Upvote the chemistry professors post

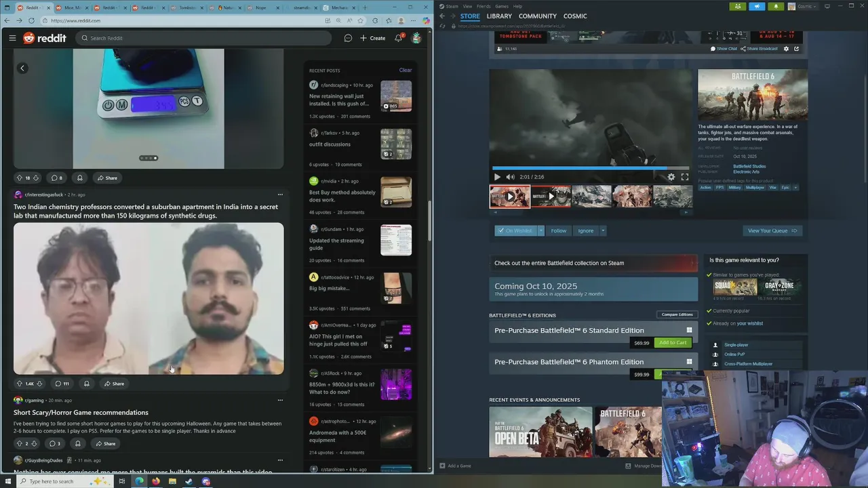[x=19, y=384]
